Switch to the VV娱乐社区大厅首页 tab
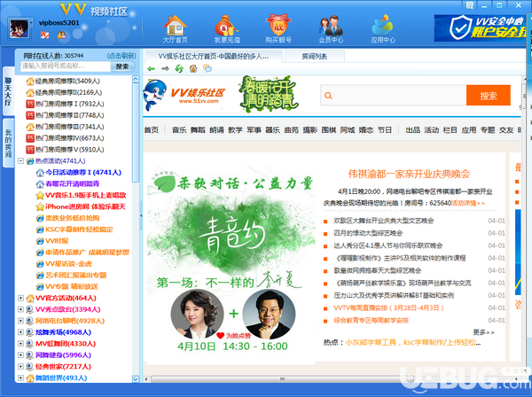This screenshot has width=532, height=397. pos(213,57)
